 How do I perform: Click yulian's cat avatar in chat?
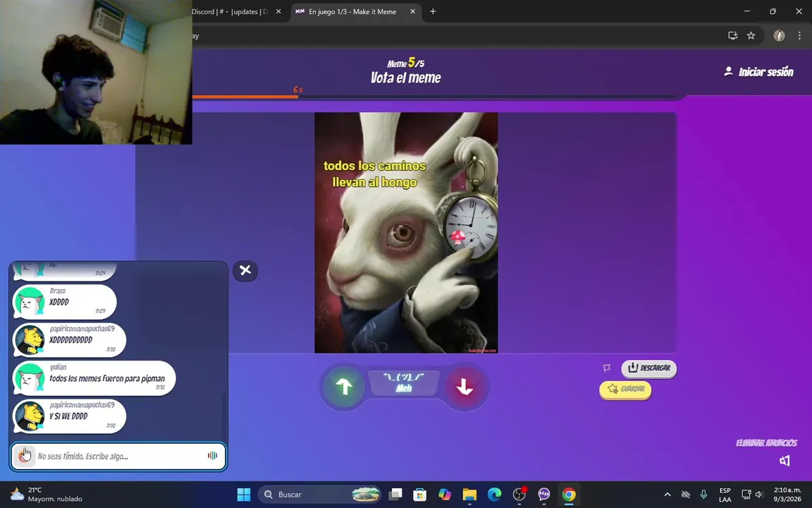click(x=30, y=378)
